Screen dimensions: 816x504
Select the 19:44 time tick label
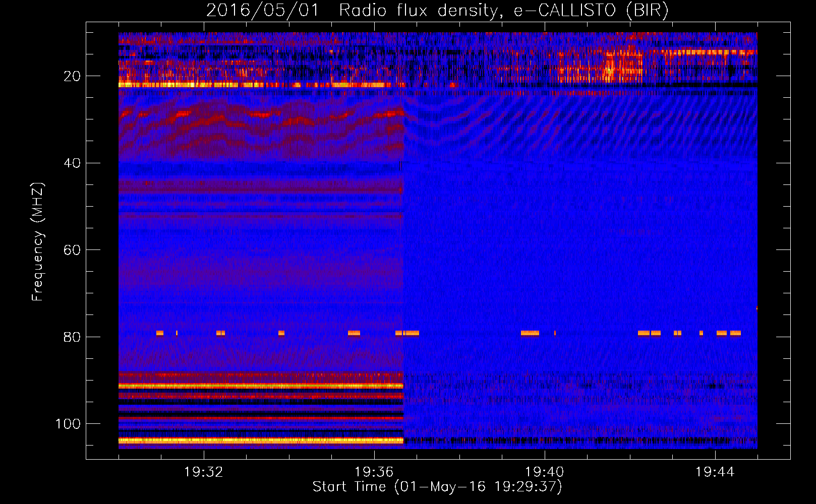(715, 472)
